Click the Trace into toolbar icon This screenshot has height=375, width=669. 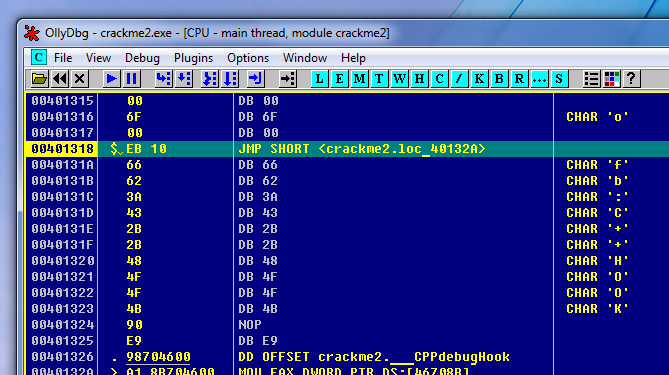click(210, 79)
